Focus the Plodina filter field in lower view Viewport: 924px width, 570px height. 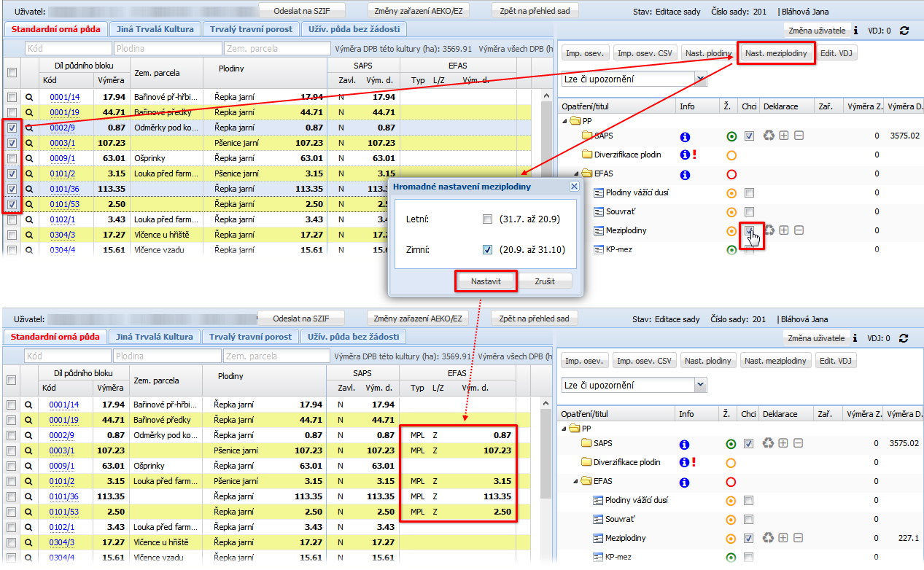coord(168,356)
